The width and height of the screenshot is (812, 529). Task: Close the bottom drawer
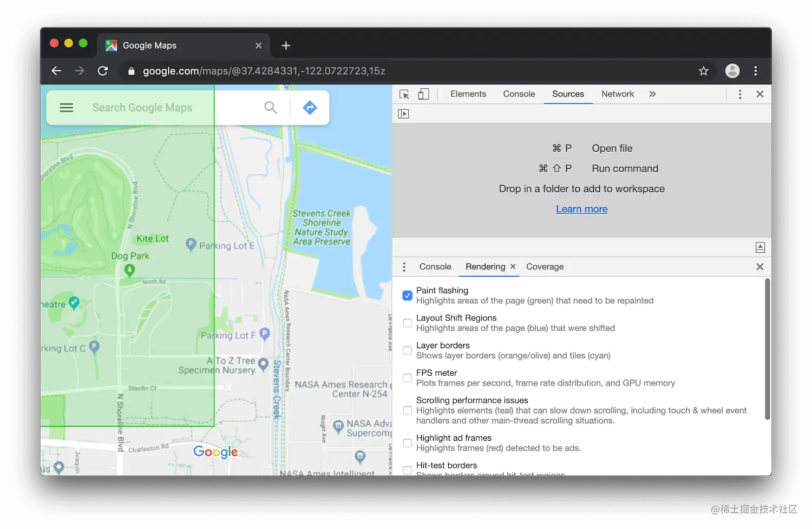pos(760,267)
